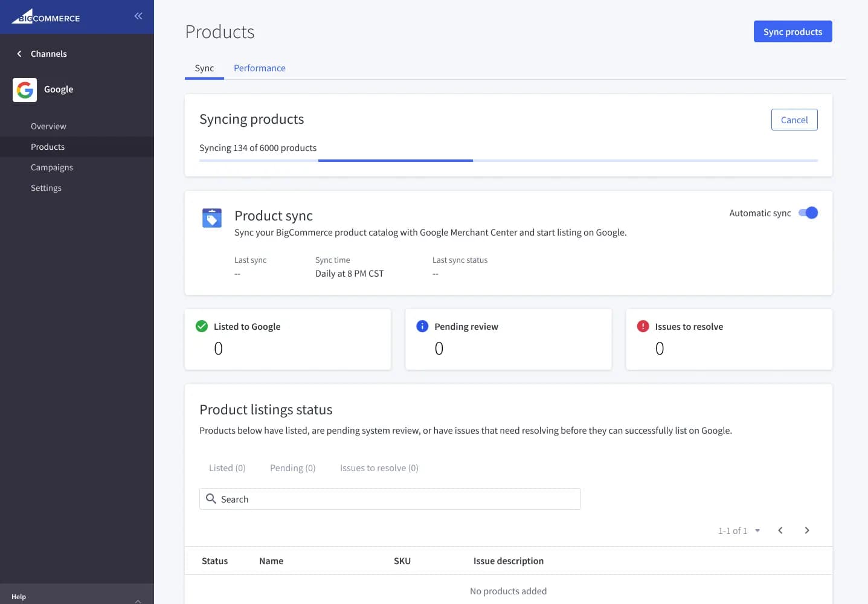Click the Products page heading

pos(220,32)
